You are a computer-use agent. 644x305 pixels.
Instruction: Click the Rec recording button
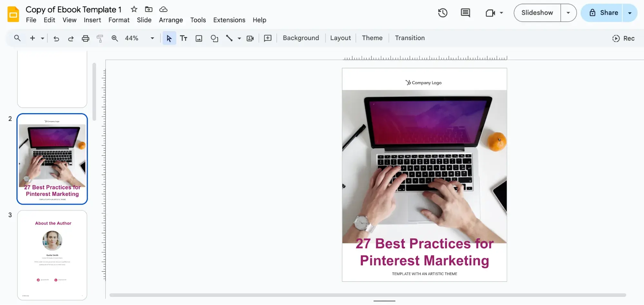(623, 38)
